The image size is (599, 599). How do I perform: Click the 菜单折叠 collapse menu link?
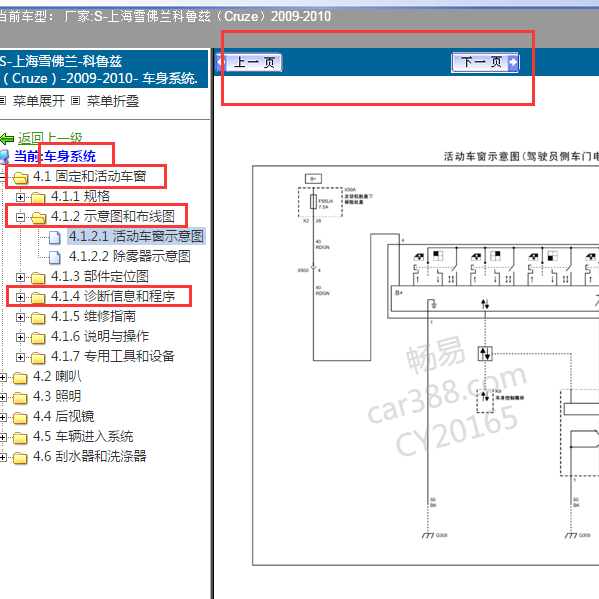[113, 101]
